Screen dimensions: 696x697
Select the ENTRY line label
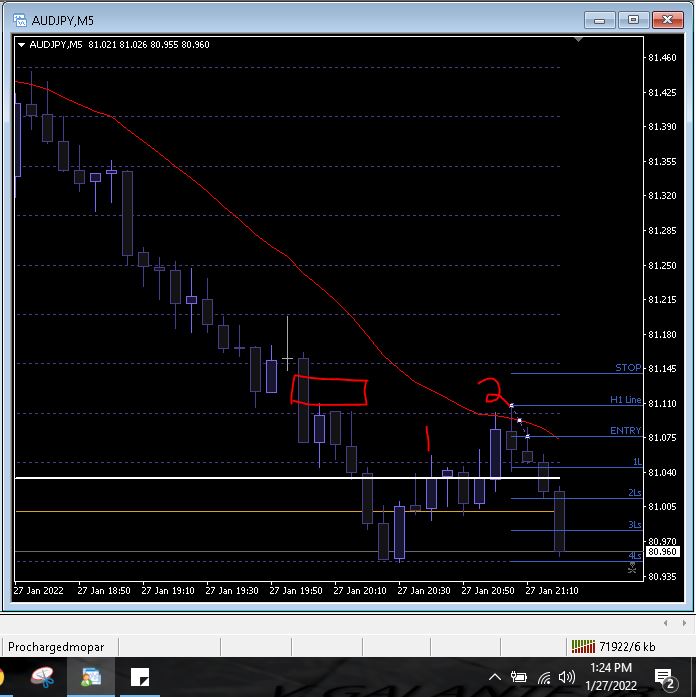[x=625, y=431]
